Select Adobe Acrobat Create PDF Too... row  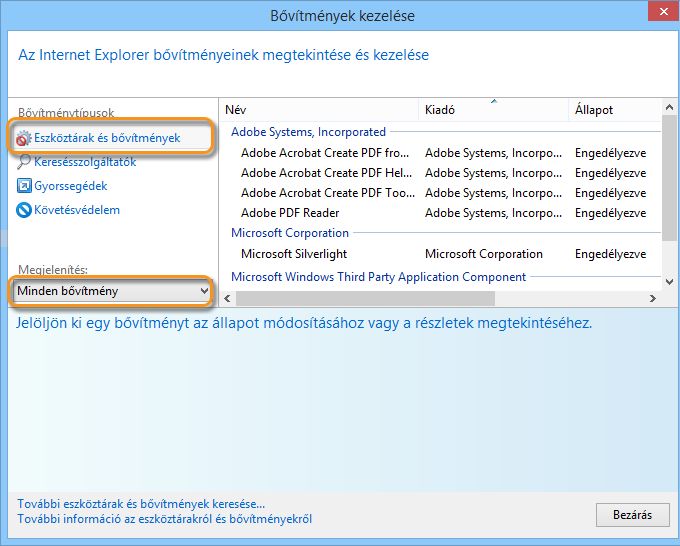(442, 193)
